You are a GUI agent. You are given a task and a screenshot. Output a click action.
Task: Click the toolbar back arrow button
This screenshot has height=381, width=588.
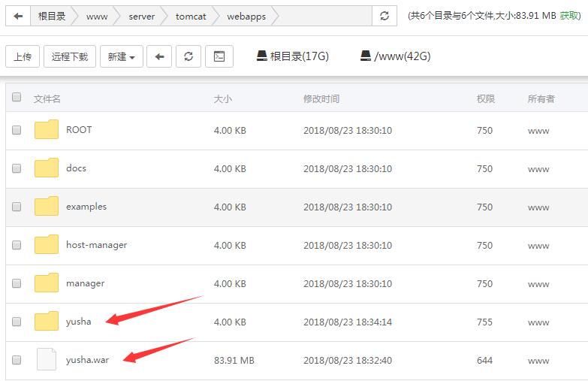pyautogui.click(x=159, y=56)
